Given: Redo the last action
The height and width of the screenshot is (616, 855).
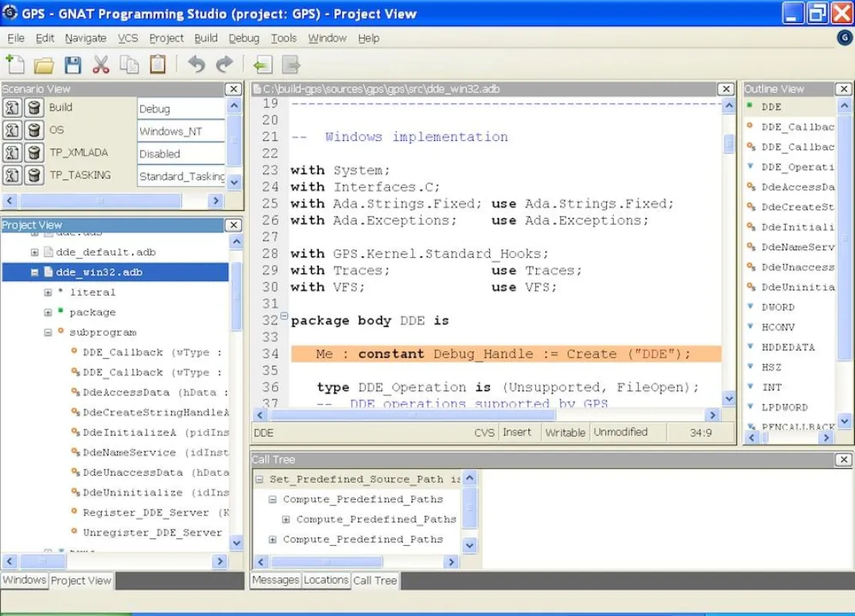Looking at the screenshot, I should (224, 65).
